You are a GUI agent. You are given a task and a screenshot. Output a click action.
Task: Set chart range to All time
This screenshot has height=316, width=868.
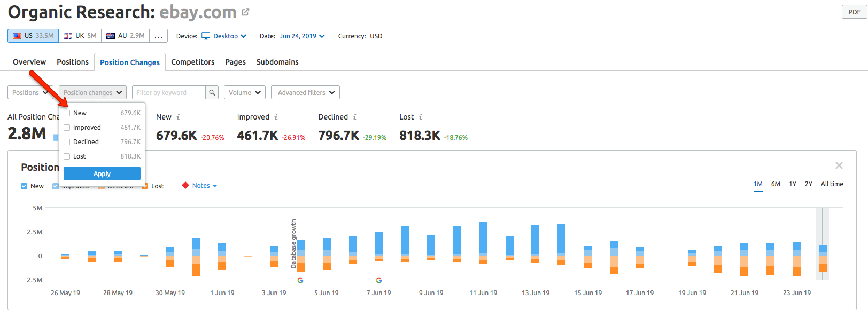point(832,184)
